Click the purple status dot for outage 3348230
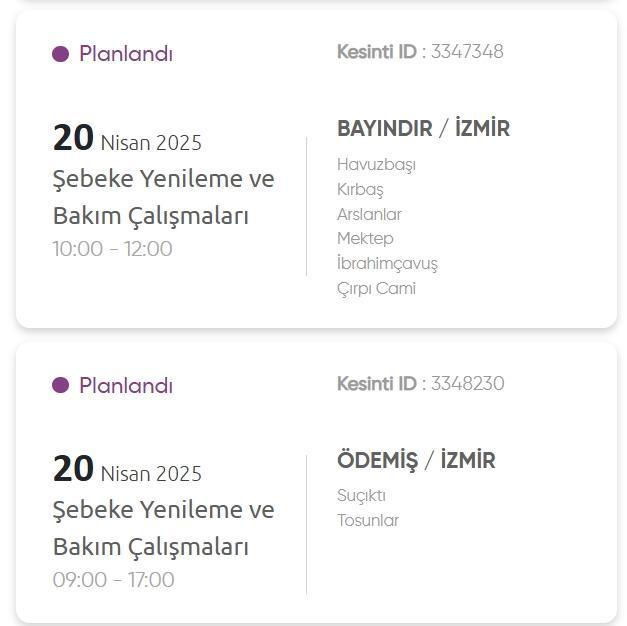The height and width of the screenshot is (626, 627). tap(60, 385)
